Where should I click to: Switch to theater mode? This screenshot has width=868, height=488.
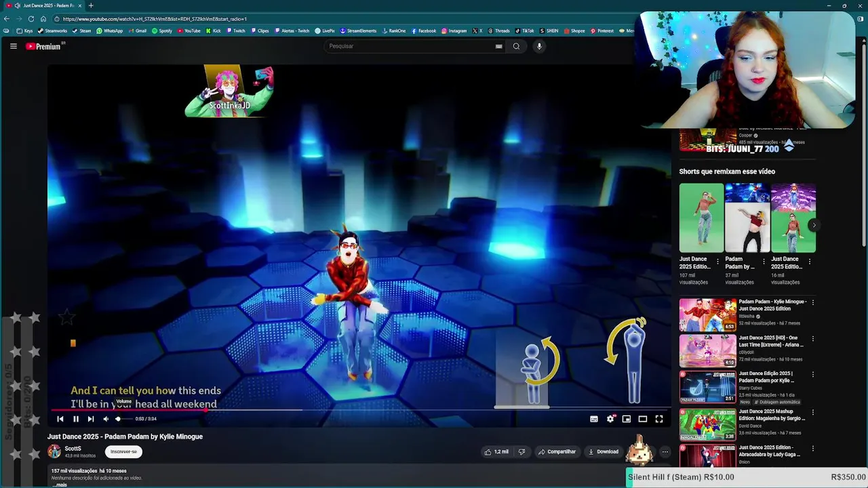(x=643, y=419)
